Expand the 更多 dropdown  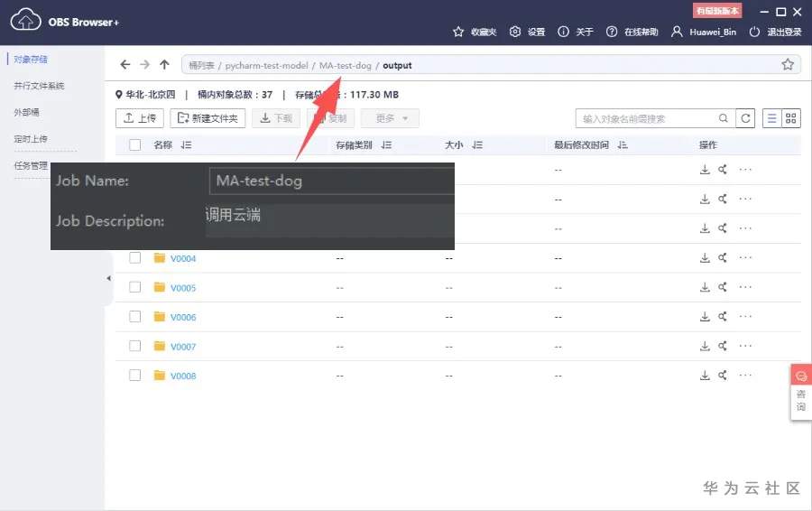(x=390, y=118)
